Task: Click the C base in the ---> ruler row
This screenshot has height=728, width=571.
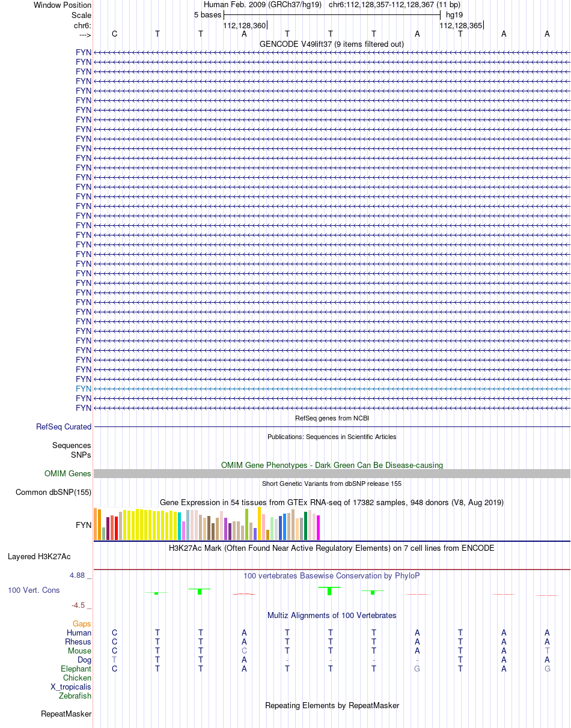Action: (114, 34)
